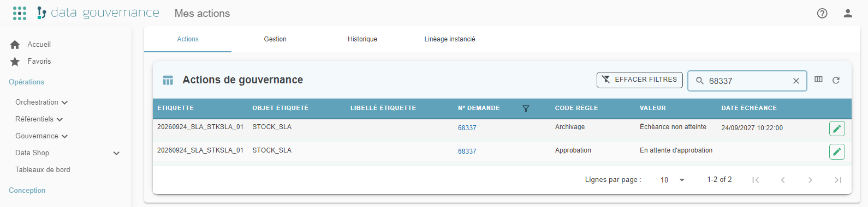Open the help question mark icon

pos(822,13)
